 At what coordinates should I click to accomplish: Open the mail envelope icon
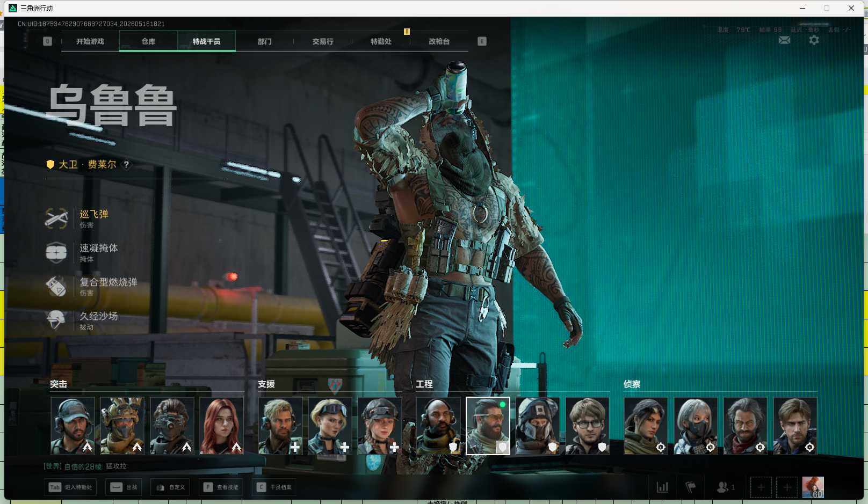click(784, 40)
